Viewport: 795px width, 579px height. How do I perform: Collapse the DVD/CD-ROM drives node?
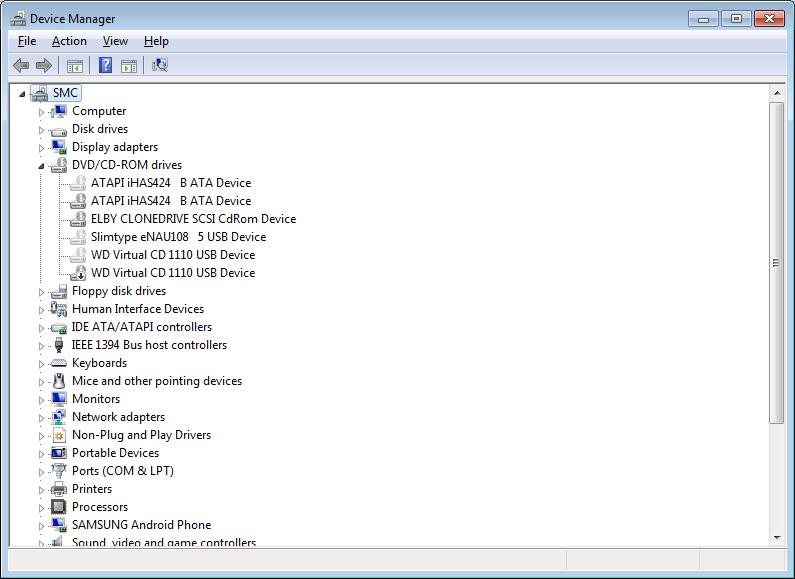point(42,166)
